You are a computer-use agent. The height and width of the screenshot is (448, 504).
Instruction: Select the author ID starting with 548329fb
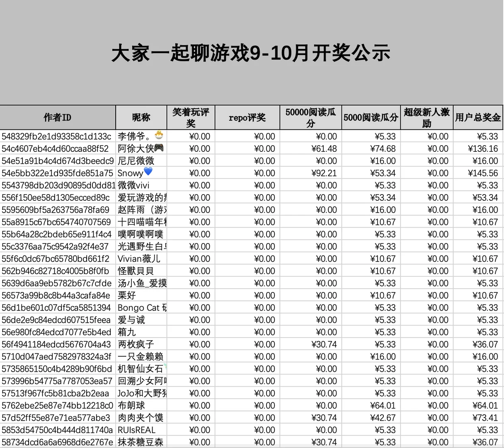(58, 136)
